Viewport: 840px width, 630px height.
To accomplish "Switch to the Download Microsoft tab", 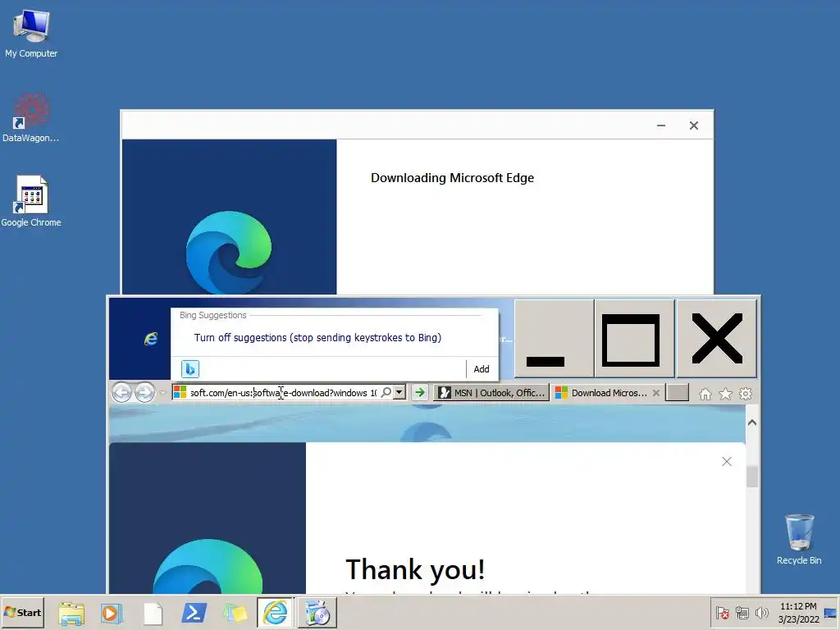I will tap(608, 393).
